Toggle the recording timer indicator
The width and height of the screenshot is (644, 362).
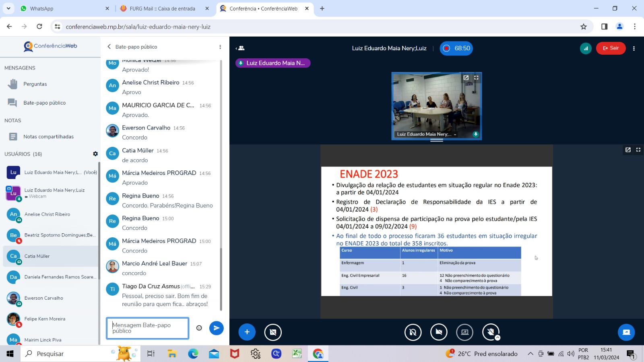(456, 48)
